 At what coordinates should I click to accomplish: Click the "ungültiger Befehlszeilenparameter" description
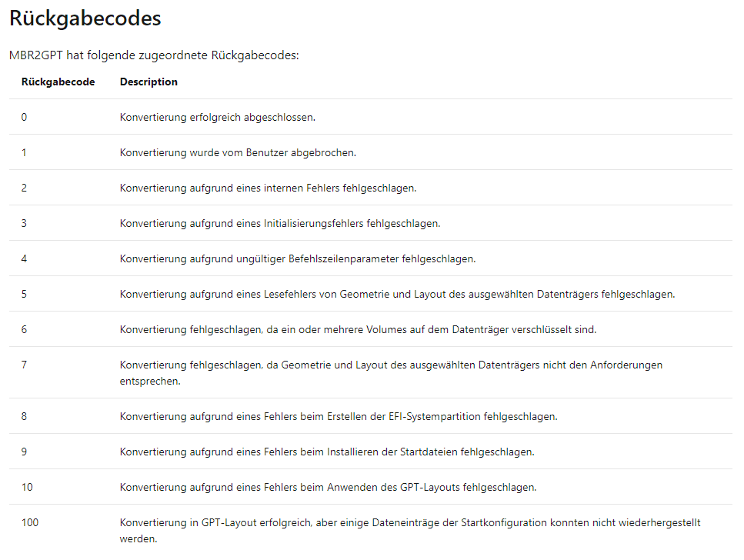click(x=298, y=258)
